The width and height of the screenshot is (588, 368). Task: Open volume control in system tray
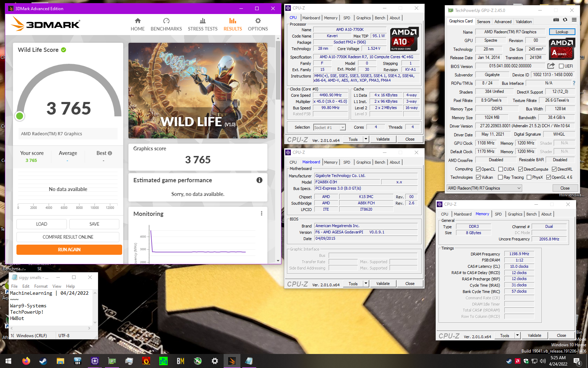point(543,361)
